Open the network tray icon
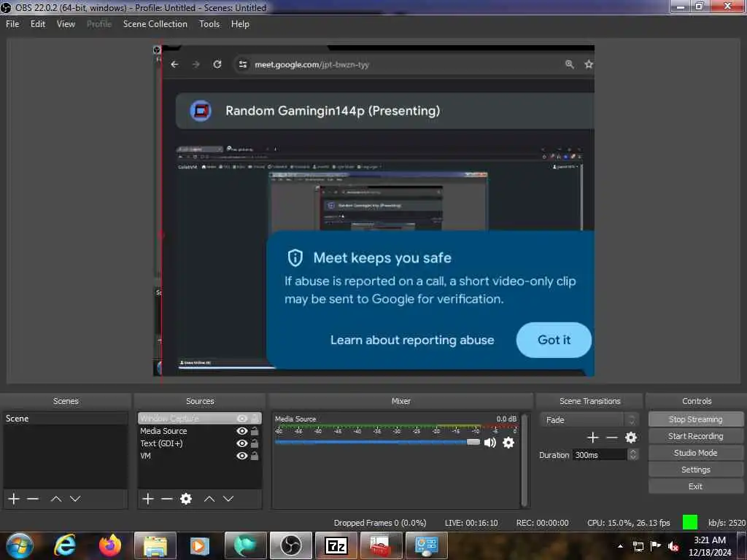The image size is (747, 560). click(x=638, y=546)
